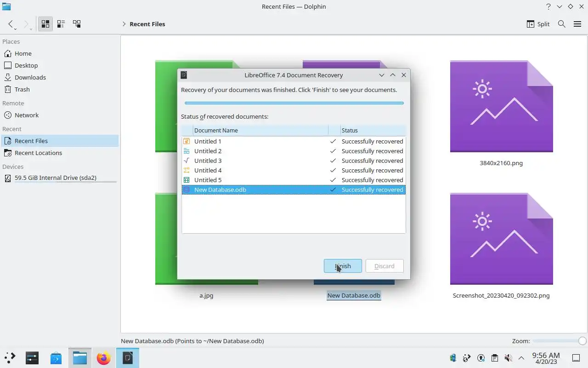Switch to LibreOffice task in taskbar
The width and height of the screenshot is (588, 368).
coord(128,358)
